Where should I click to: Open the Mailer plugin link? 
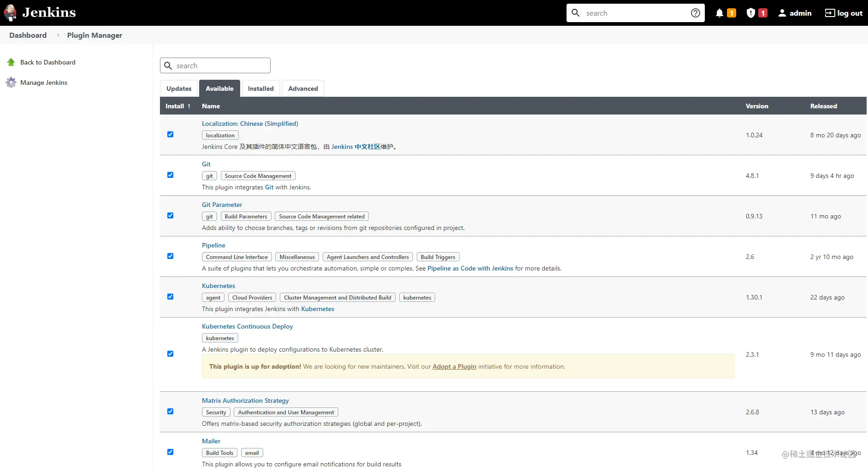point(211,441)
